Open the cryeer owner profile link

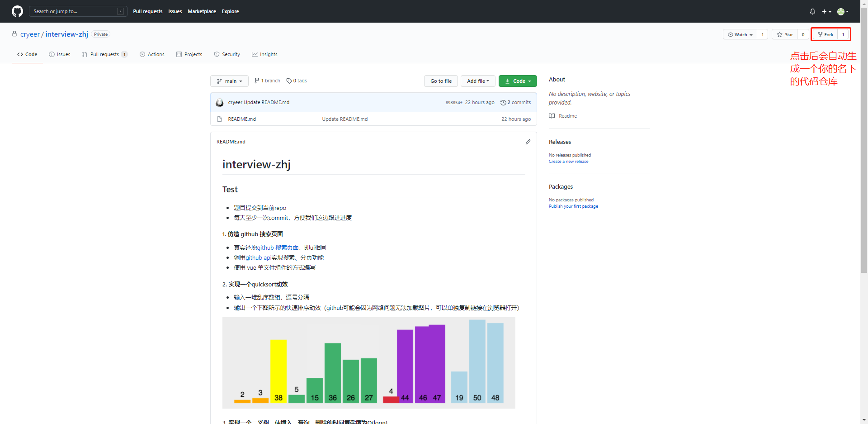tap(30, 34)
